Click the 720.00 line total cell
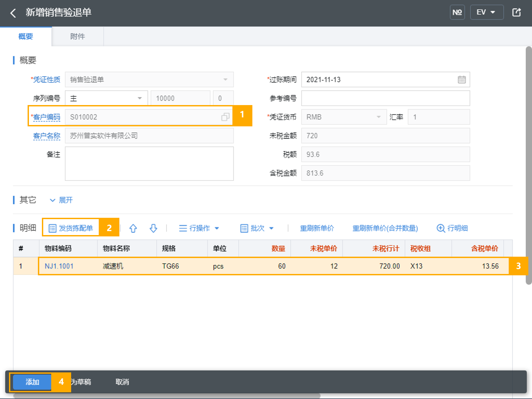This screenshot has height=399, width=532. tap(374, 266)
